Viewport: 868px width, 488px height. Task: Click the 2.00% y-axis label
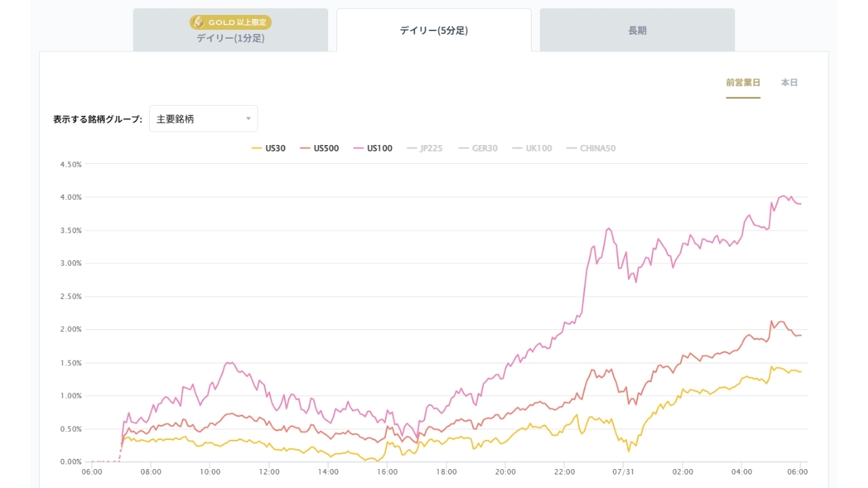pos(71,329)
